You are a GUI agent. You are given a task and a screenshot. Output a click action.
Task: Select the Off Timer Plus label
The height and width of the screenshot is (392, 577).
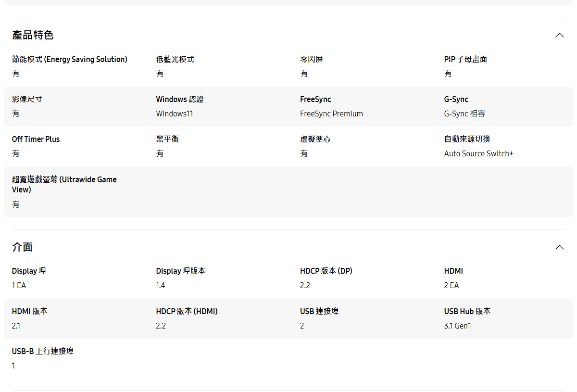[36, 139]
